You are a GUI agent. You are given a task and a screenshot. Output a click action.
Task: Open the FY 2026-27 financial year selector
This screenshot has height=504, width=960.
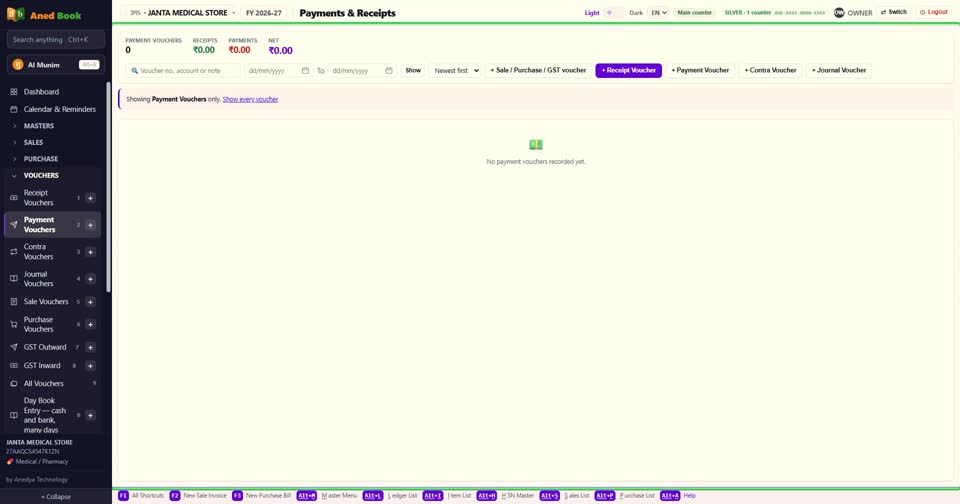pyautogui.click(x=264, y=13)
